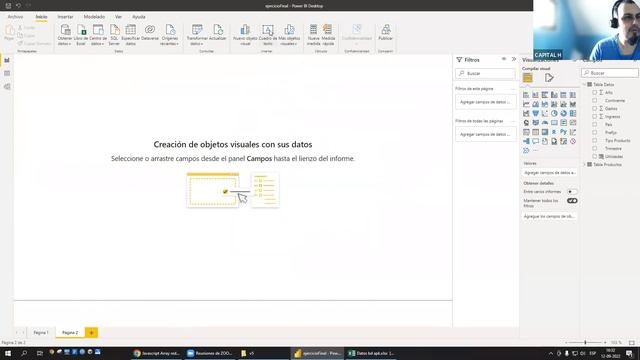Click the Medida rápida button
Image resolution: width=640 pixels, height=360 pixels.
[328, 35]
